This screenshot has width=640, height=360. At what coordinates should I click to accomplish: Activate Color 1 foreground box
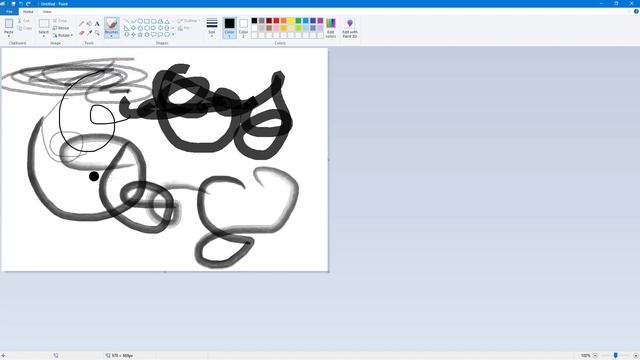click(229, 28)
